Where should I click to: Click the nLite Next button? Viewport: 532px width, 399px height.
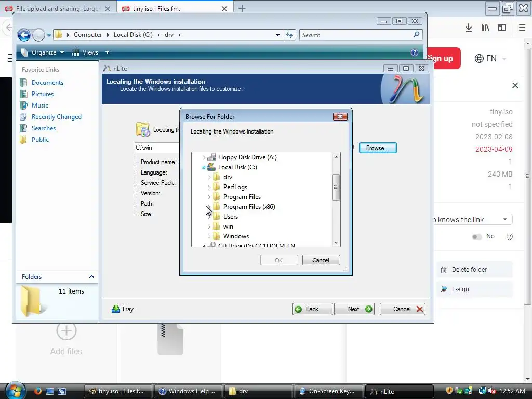(x=354, y=309)
